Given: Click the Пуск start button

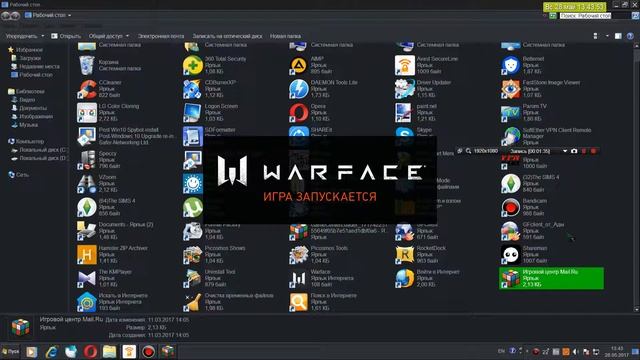Looking at the screenshot, I should (10, 351).
